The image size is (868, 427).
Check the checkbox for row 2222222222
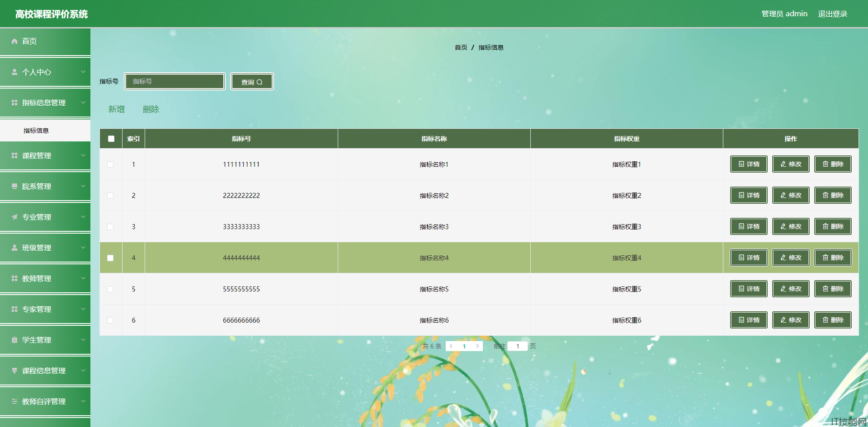click(x=110, y=196)
